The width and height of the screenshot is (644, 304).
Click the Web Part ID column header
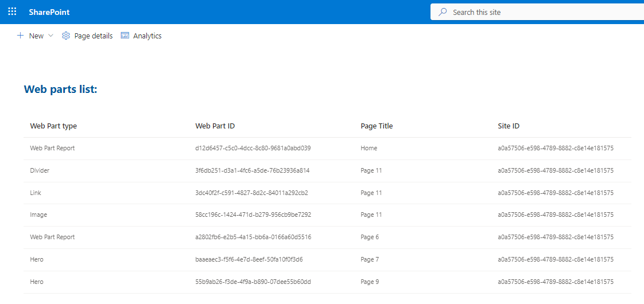pos(215,126)
